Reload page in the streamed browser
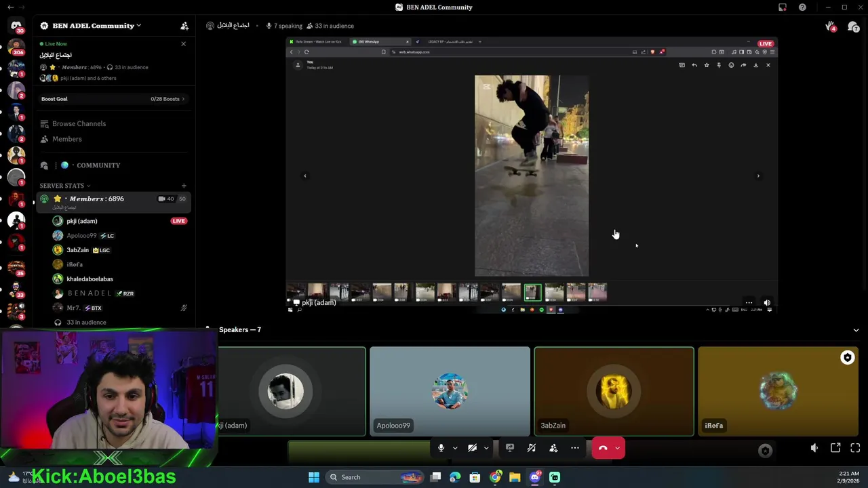This screenshot has height=488, width=868. pyautogui.click(x=307, y=52)
